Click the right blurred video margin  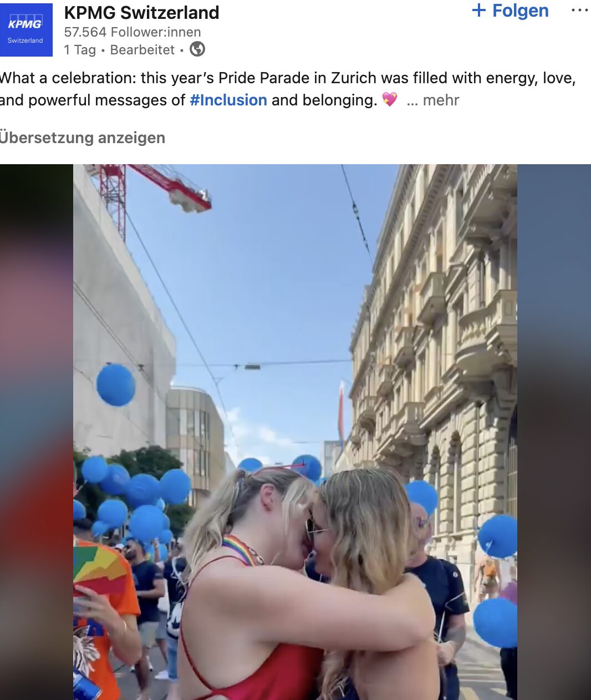[x=554, y=432]
